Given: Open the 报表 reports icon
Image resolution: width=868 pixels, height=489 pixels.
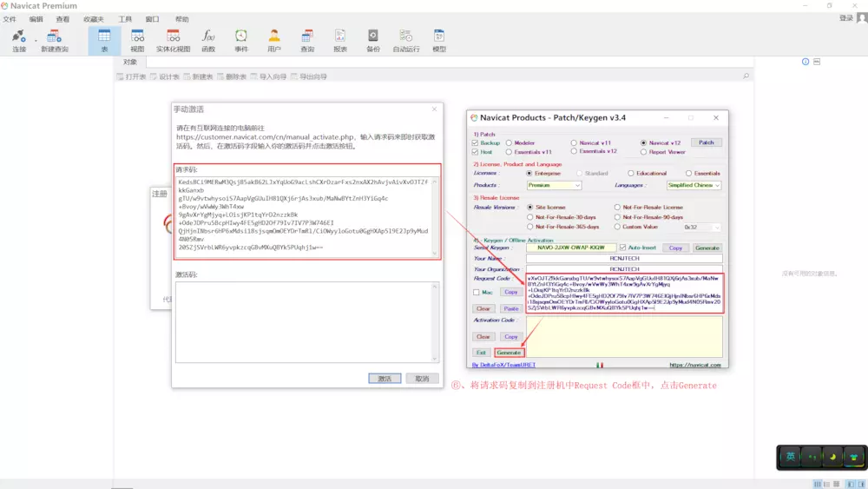Looking at the screenshot, I should click(x=340, y=41).
